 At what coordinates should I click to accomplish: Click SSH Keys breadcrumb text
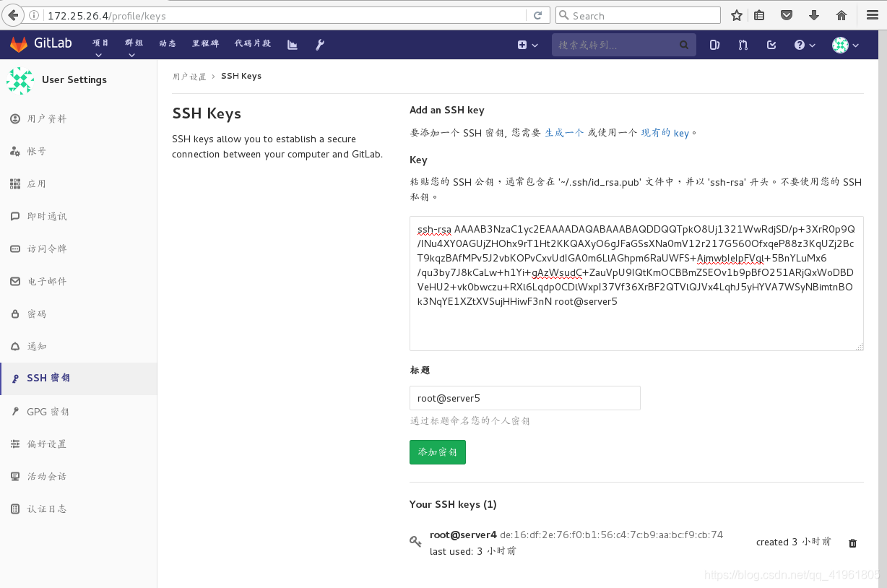pos(241,76)
